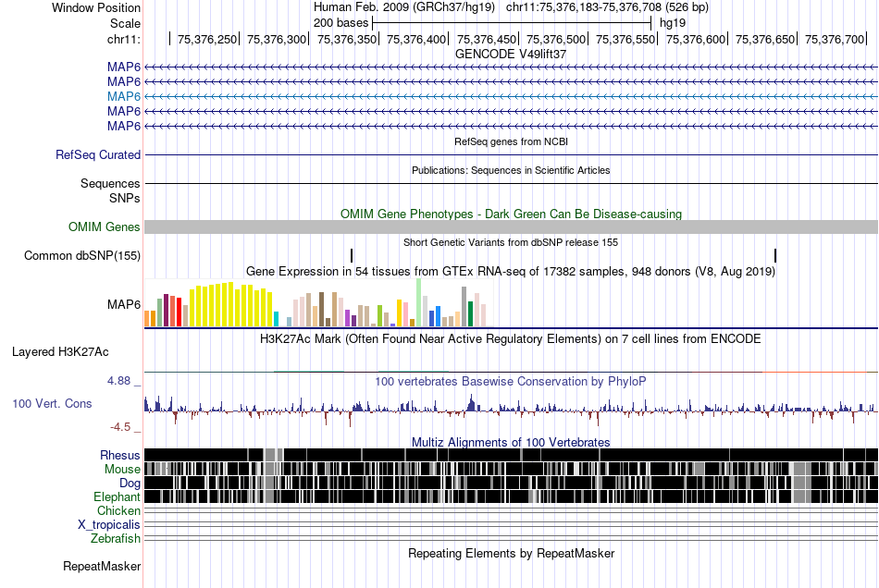879x588 pixels.
Task: Click the Window Position label
Action: tap(96, 7)
